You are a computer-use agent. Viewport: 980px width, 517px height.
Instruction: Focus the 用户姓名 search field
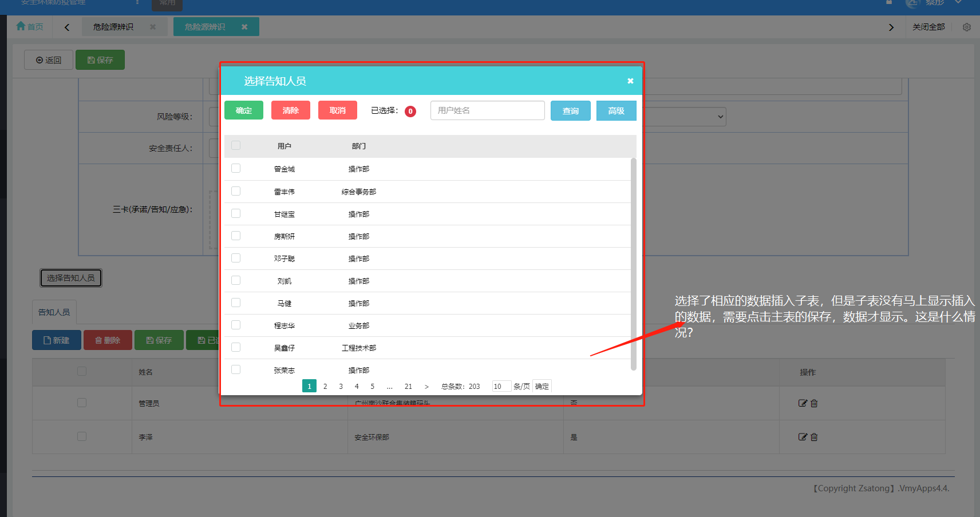click(488, 110)
